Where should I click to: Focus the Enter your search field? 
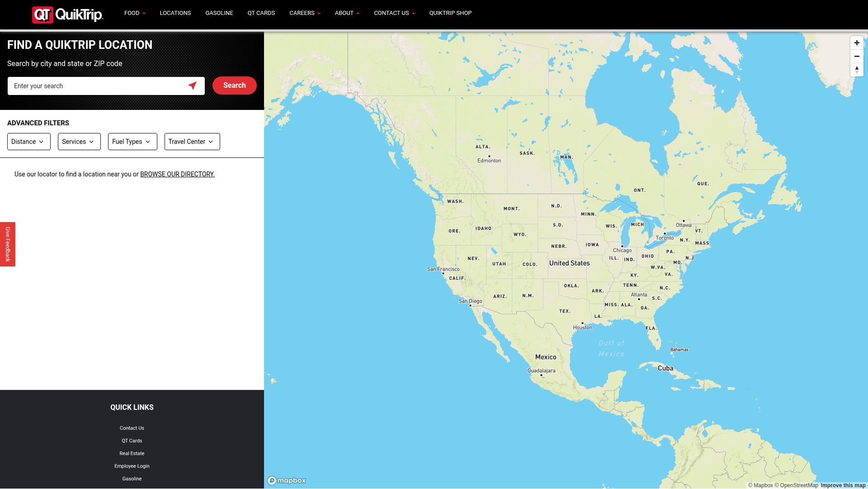106,86
